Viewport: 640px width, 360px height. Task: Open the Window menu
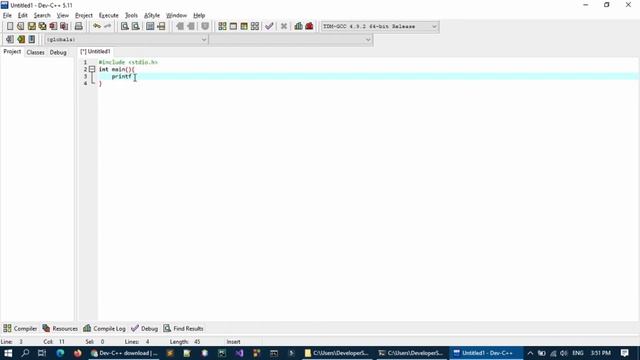[x=176, y=16]
